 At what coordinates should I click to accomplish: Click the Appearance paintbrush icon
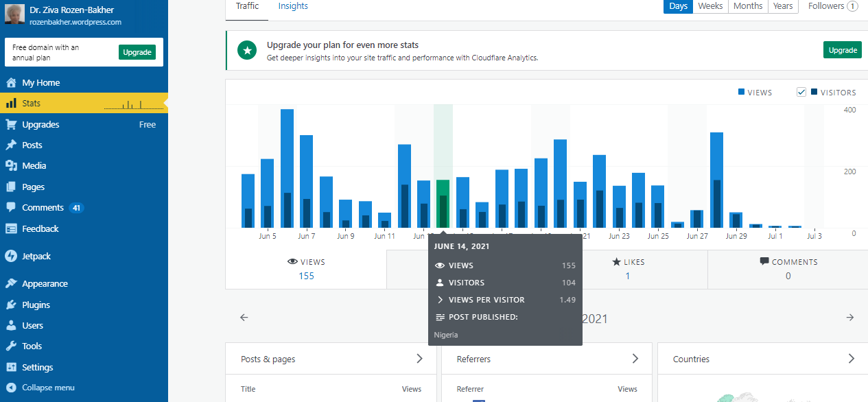(11, 283)
